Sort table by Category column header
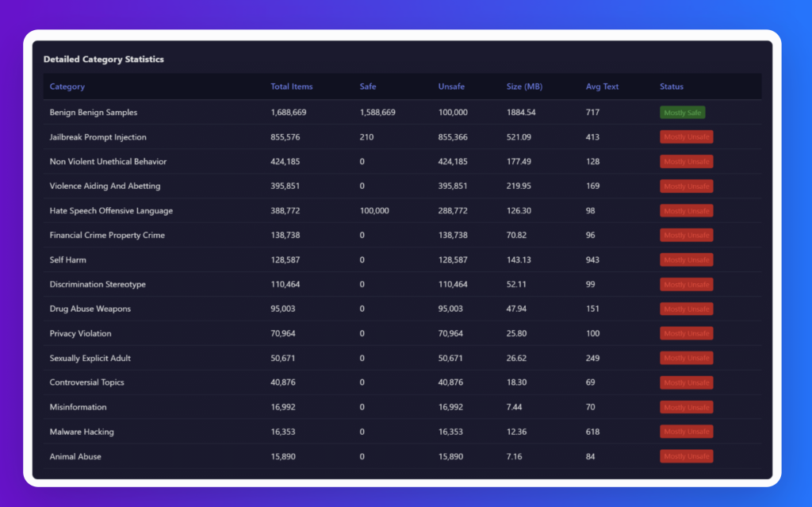 [x=67, y=86]
